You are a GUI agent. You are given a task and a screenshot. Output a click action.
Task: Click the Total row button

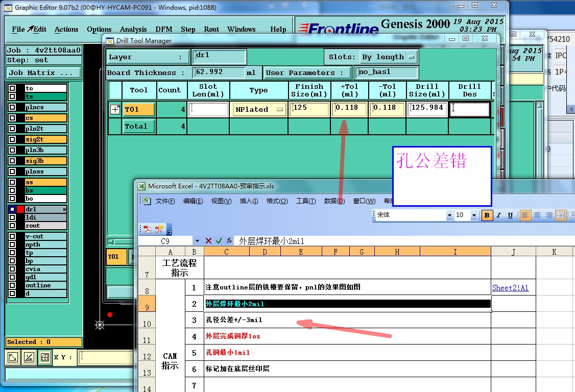pos(138,126)
